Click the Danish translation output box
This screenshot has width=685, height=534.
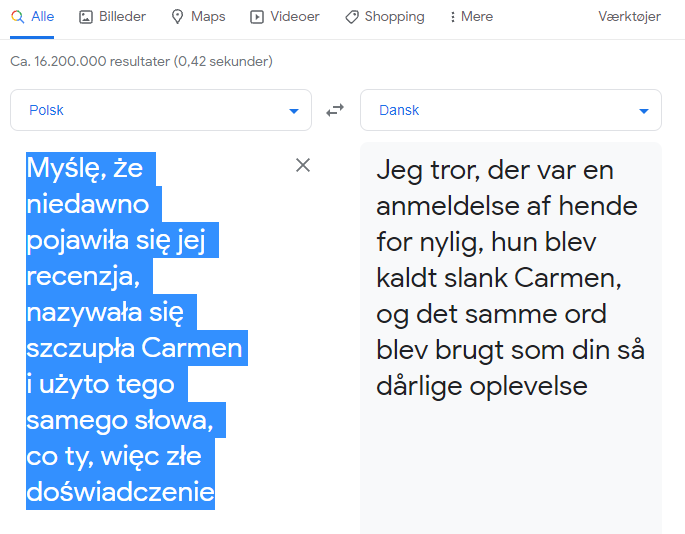point(510,450)
